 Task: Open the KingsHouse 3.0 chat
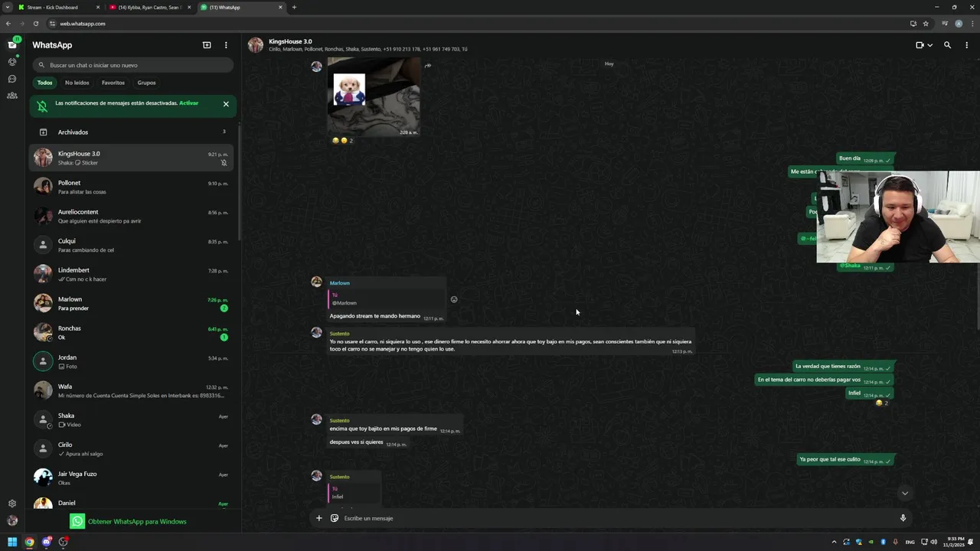pos(132,158)
